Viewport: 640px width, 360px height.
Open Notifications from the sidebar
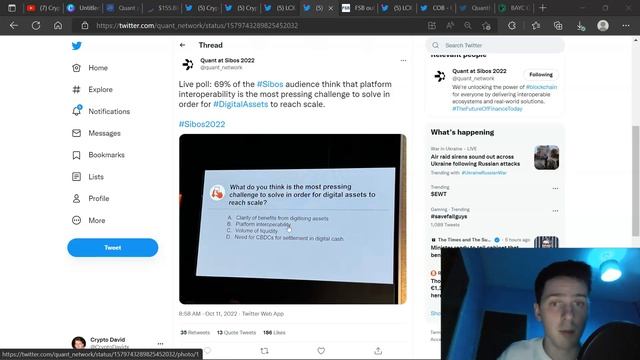tap(101, 111)
